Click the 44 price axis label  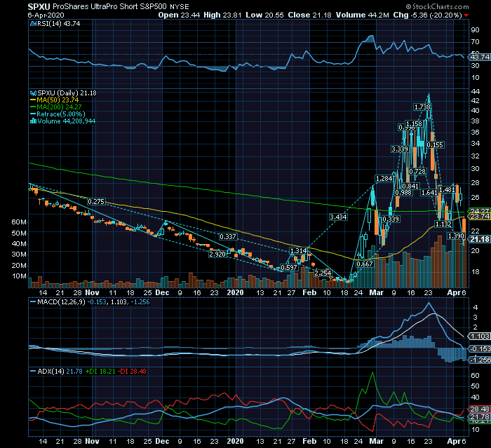click(x=476, y=91)
